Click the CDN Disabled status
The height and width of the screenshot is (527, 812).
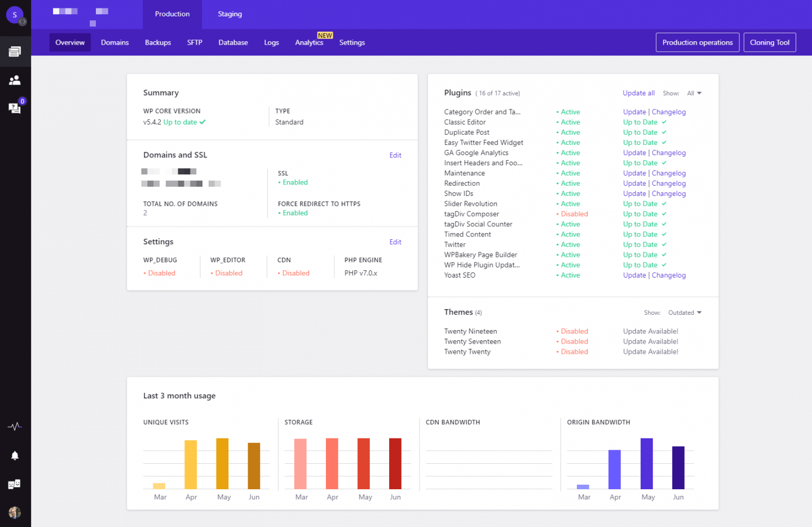[x=294, y=273]
